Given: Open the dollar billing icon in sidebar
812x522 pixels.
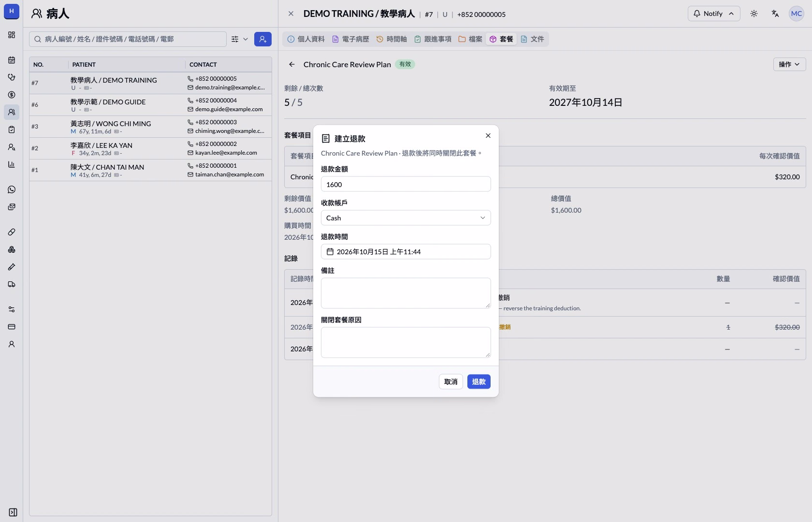Looking at the screenshot, I should (12, 95).
